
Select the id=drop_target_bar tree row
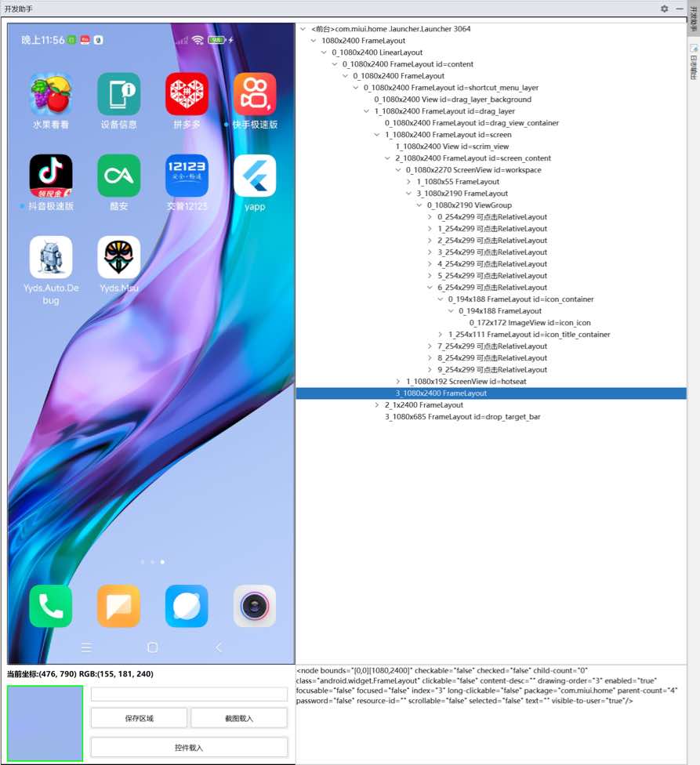tap(462, 417)
